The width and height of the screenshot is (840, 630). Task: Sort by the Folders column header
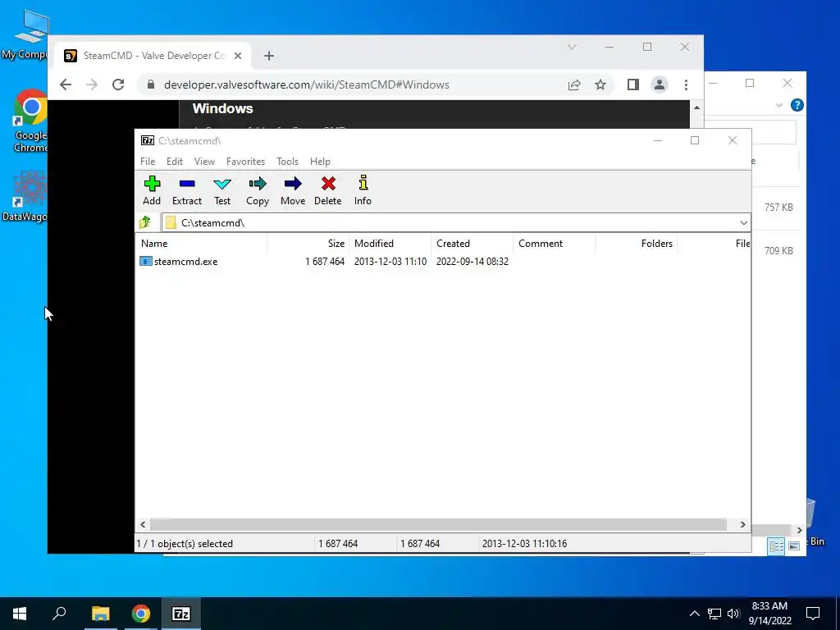click(x=636, y=243)
